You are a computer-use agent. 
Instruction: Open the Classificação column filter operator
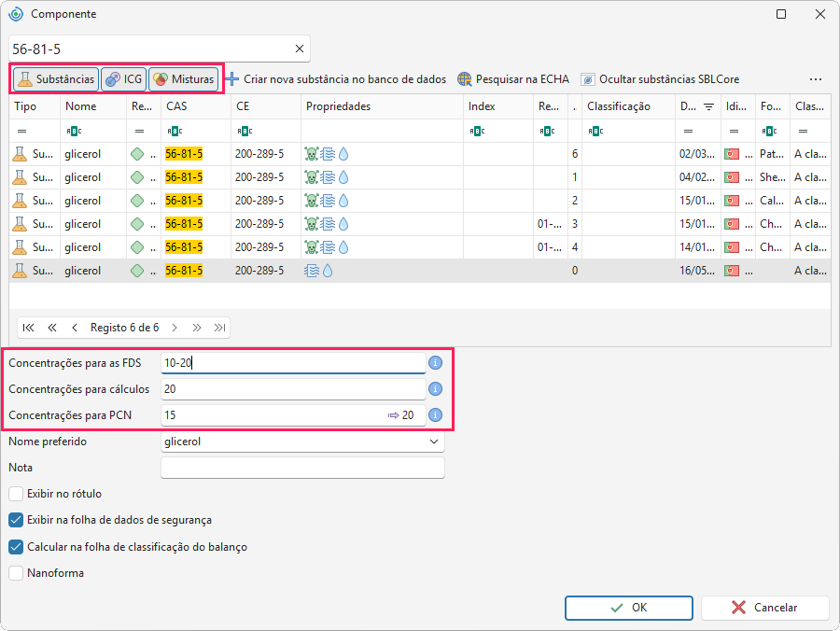click(x=595, y=131)
